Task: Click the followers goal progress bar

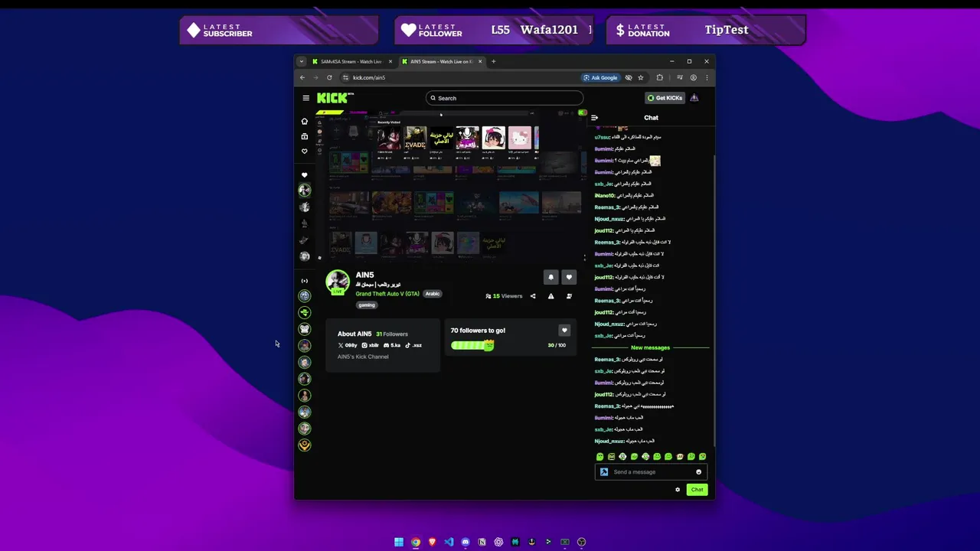Action: 472,345
